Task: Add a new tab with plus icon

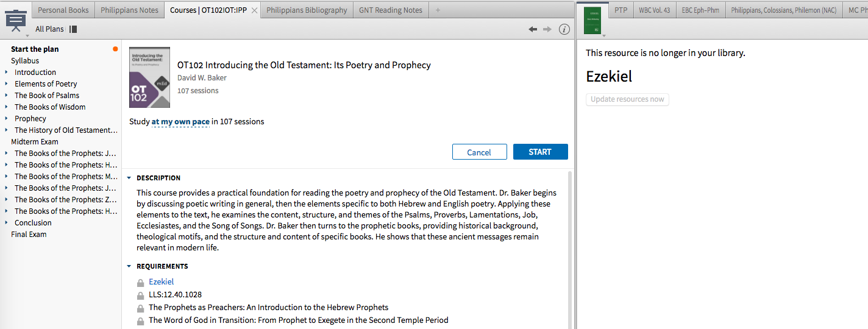Action: [x=438, y=10]
